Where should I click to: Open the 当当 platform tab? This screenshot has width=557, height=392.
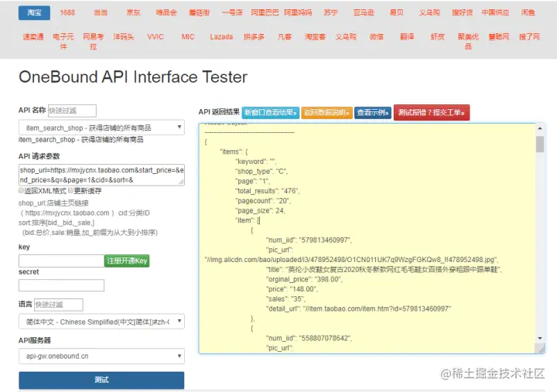[101, 13]
